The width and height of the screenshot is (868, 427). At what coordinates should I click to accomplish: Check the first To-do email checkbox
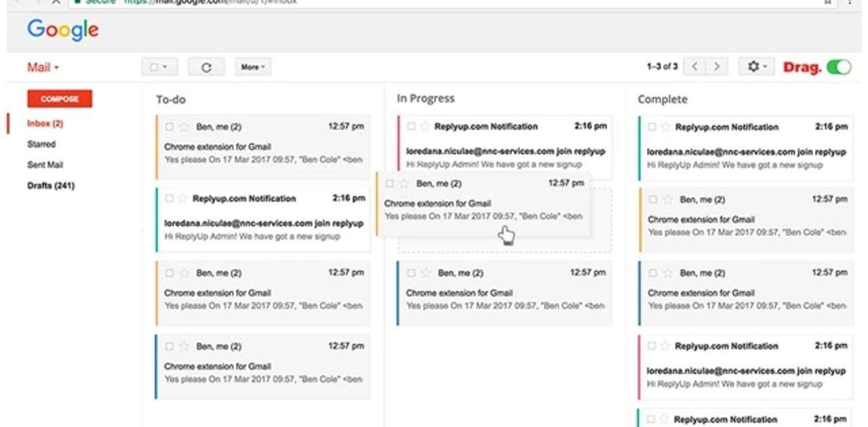click(x=170, y=127)
